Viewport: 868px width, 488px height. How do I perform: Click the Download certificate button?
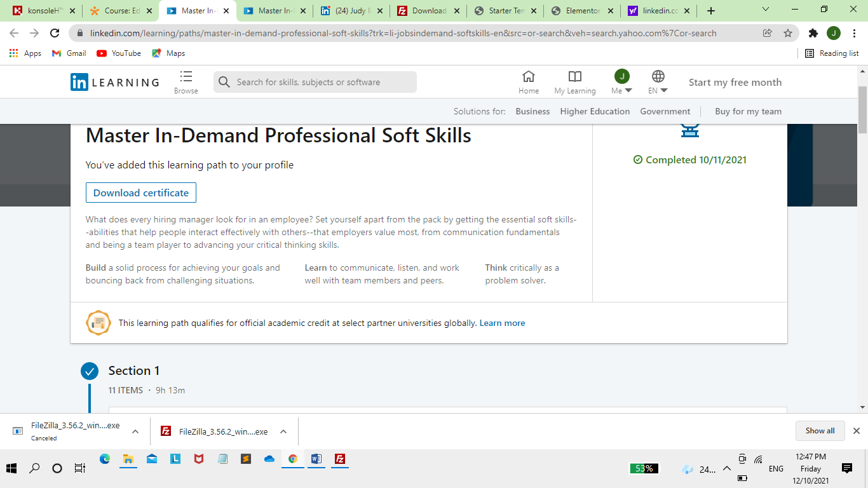[141, 193]
